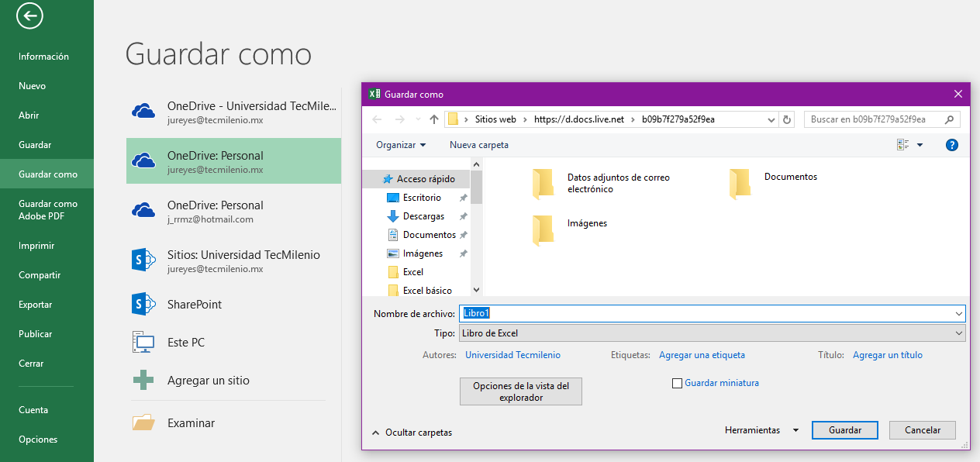Select Descargas in navigation pane
The image size is (980, 462).
point(424,216)
